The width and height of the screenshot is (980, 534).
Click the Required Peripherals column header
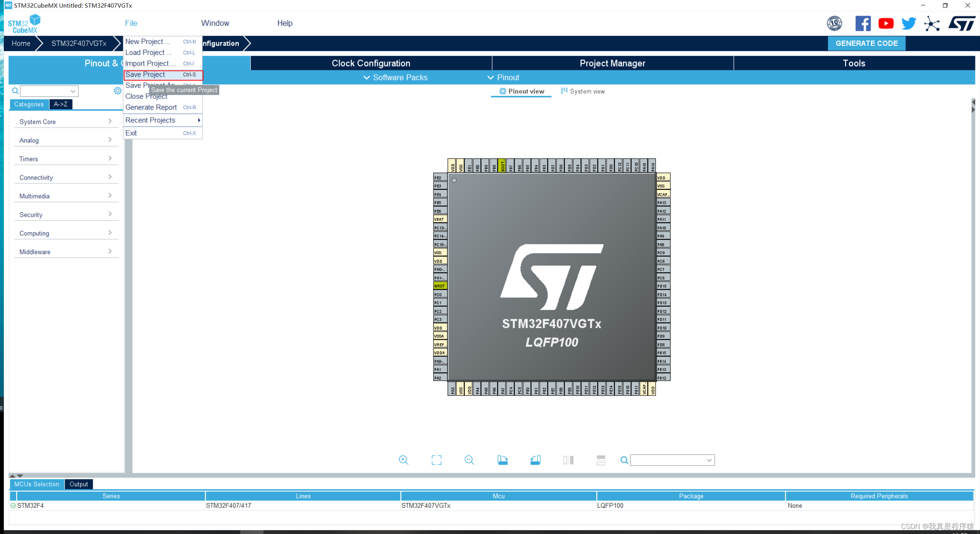tap(879, 496)
